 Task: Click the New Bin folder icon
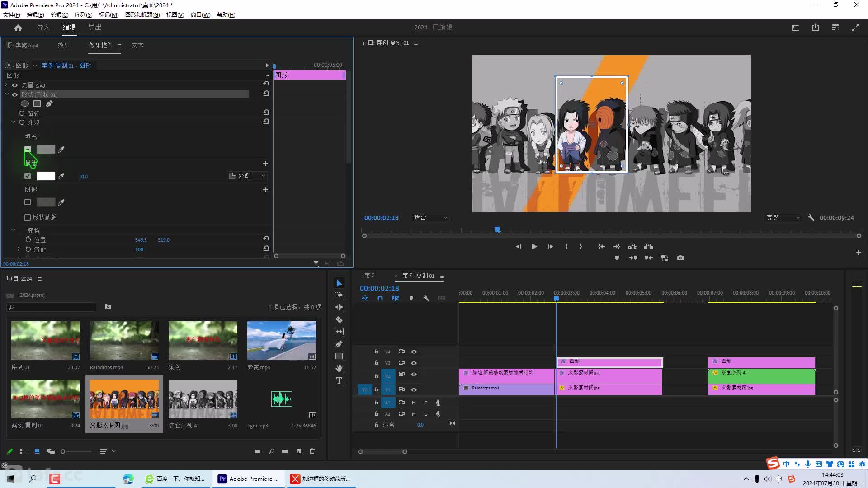pyautogui.click(x=285, y=451)
